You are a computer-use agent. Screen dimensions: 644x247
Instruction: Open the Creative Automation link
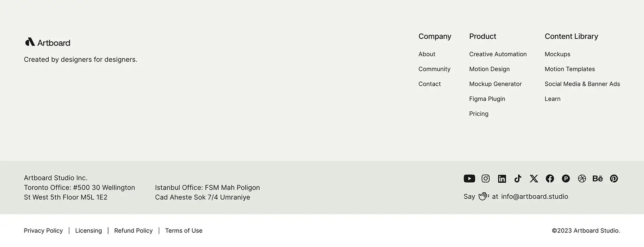click(x=498, y=54)
